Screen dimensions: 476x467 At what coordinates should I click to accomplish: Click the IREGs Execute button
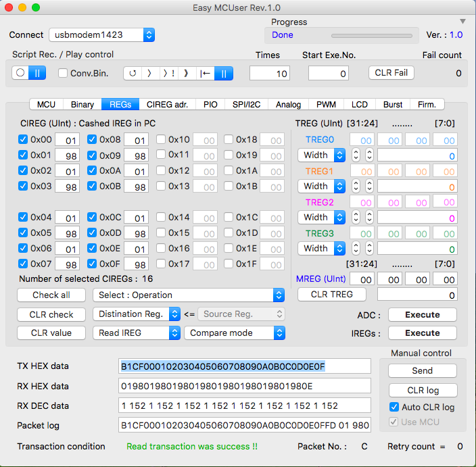point(423,333)
